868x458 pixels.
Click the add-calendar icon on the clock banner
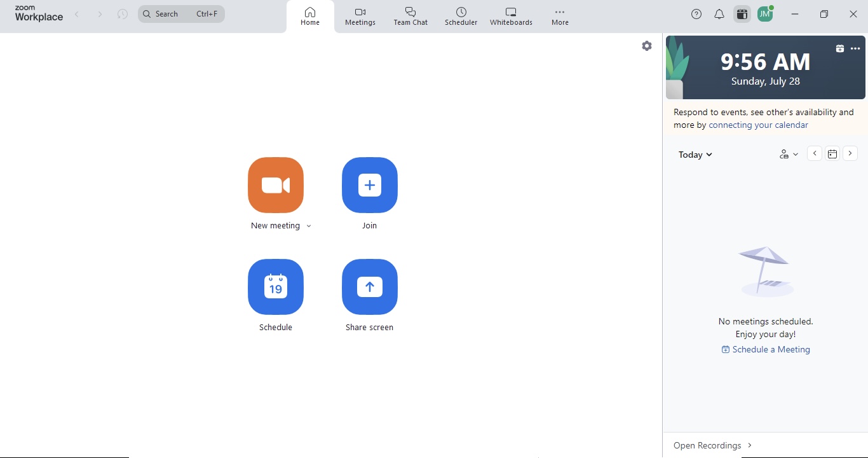[x=840, y=49]
